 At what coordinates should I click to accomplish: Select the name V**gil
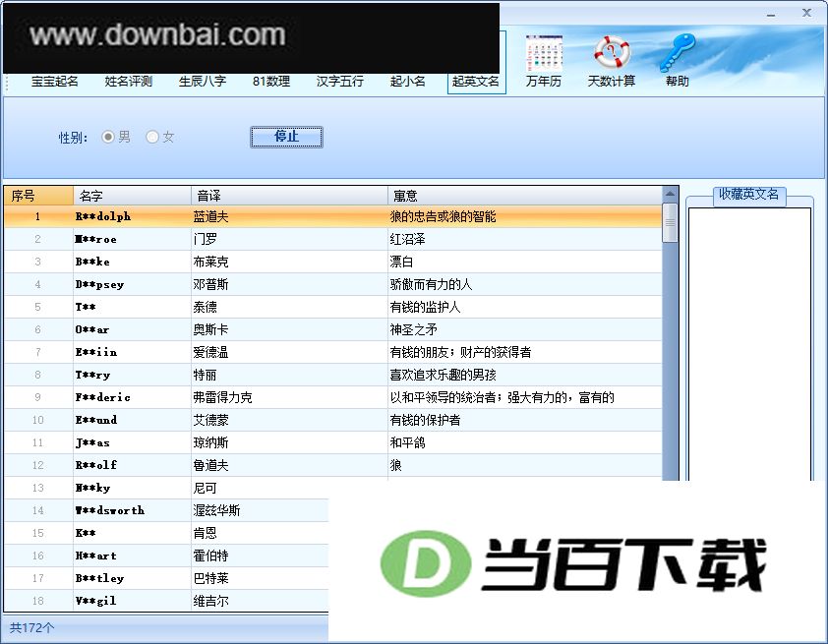(95, 601)
